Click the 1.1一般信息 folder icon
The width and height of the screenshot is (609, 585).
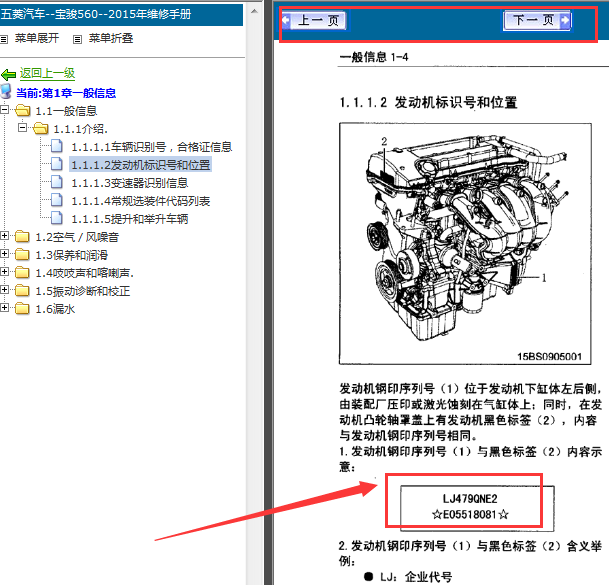23,111
